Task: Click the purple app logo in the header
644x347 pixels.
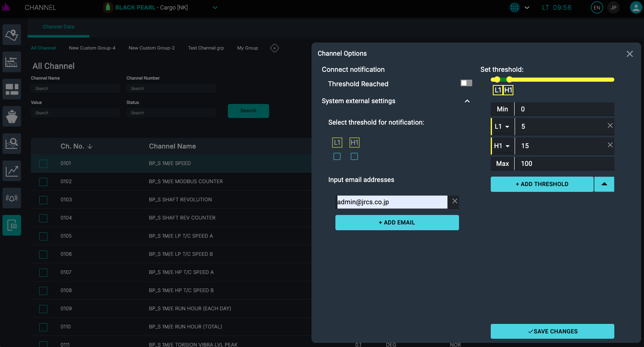Action: pos(6,7)
